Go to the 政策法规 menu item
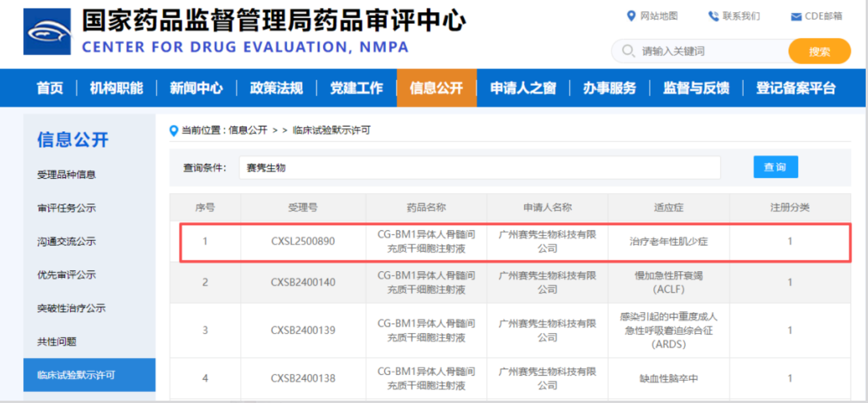This screenshot has width=868, height=403. coord(276,88)
